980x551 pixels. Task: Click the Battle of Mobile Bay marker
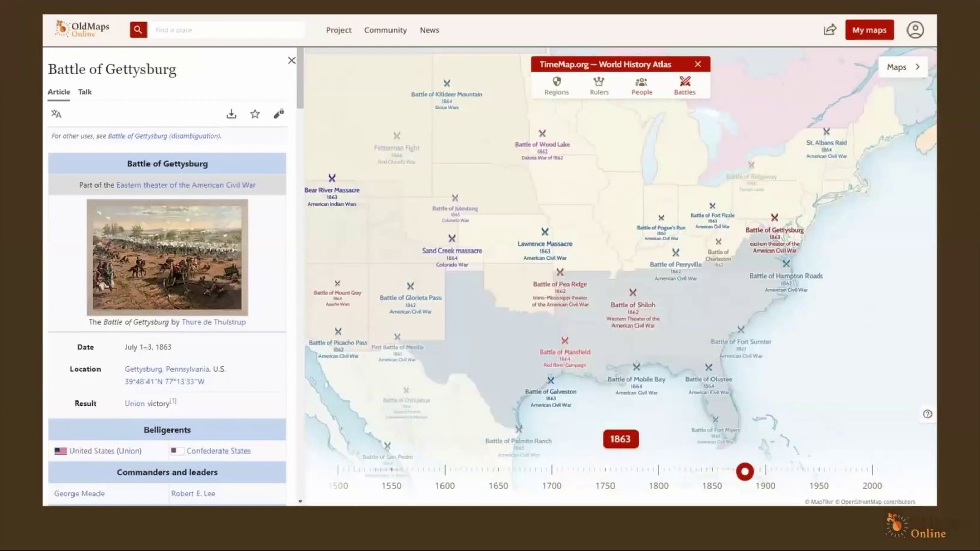coord(636,367)
